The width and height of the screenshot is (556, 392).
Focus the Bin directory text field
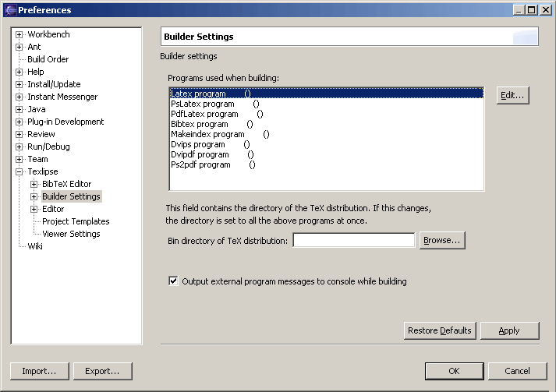(x=354, y=240)
